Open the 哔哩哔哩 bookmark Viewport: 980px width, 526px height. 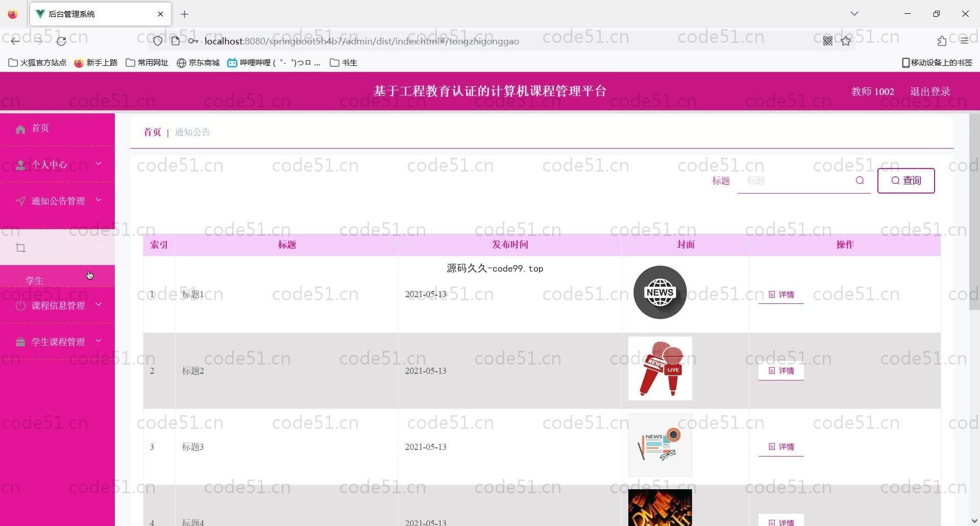point(274,63)
